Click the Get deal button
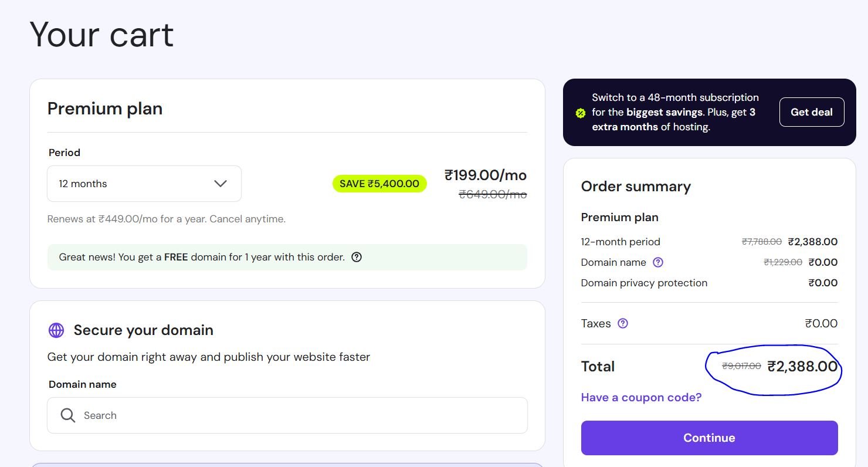Screen dimensions: 868x467 point(811,112)
